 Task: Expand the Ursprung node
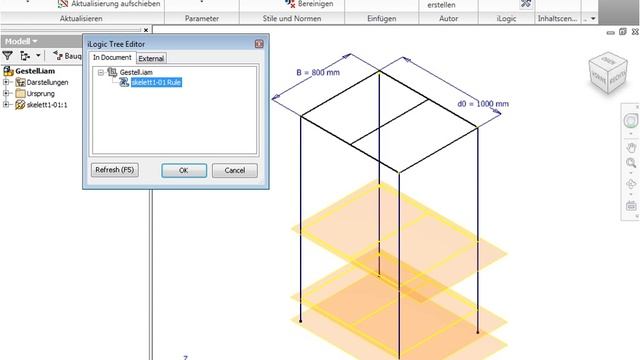pos(6,93)
